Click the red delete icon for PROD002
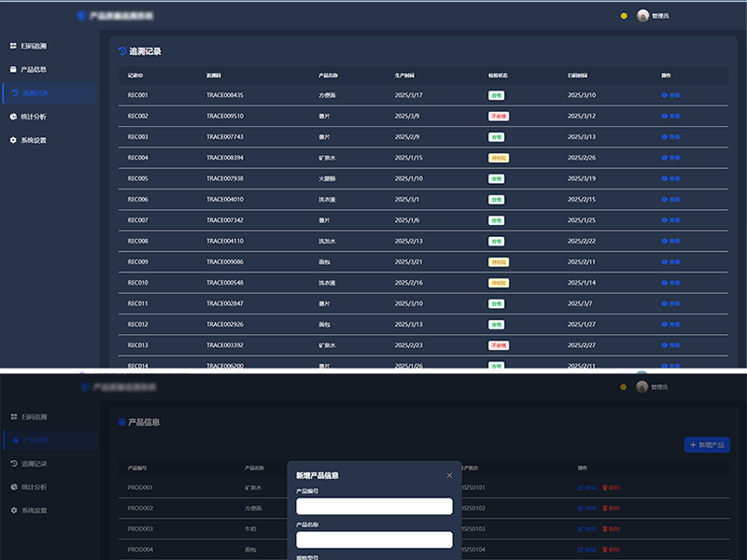 [x=604, y=509]
